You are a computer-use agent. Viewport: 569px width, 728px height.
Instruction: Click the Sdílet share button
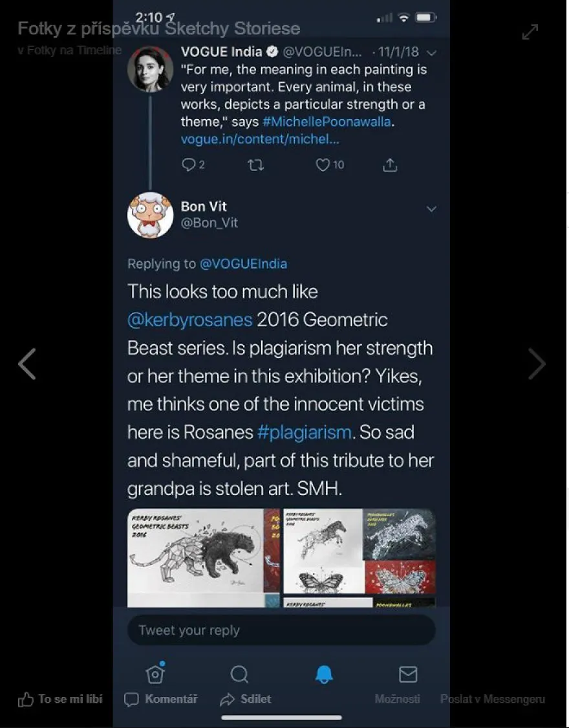[x=246, y=700]
